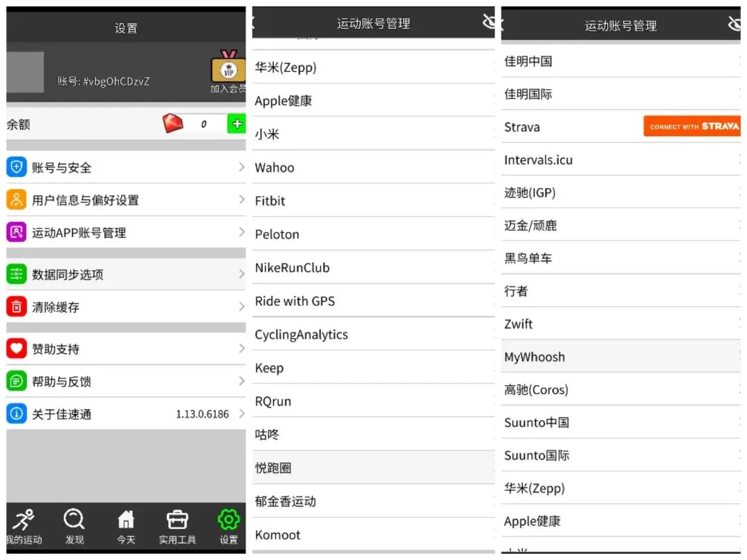Open the Strava row label
Viewport: 747px width, 560px height.
(x=522, y=127)
